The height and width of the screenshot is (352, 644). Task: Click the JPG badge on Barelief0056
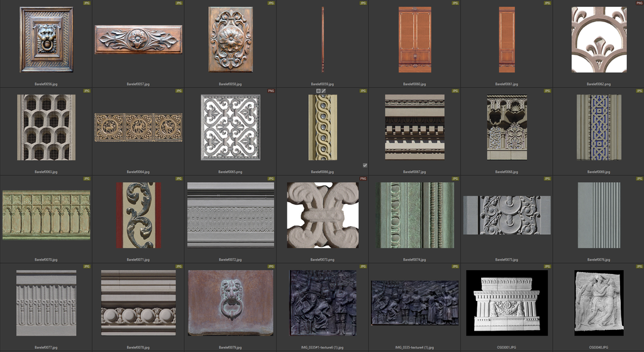pos(87,3)
